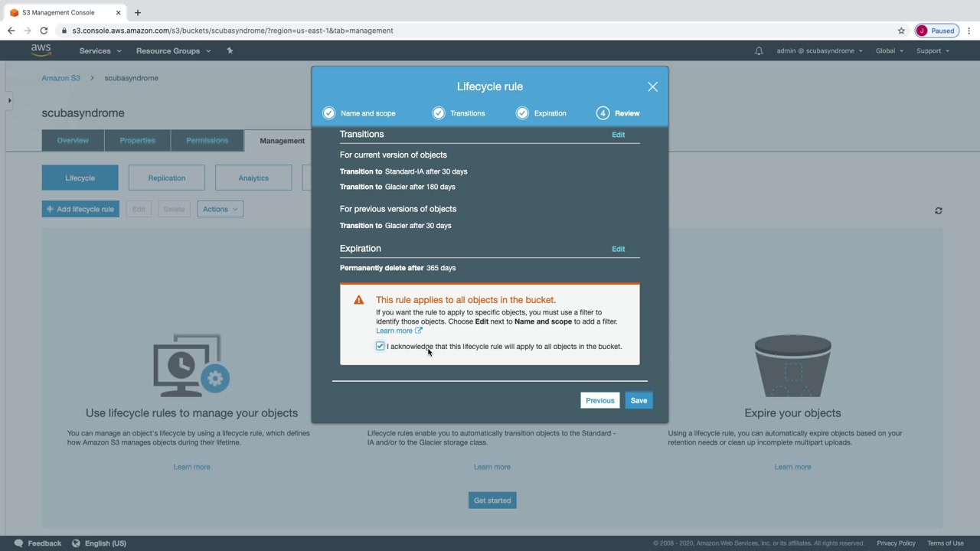This screenshot has width=980, height=551.
Task: Click Edit next to Expiration section
Action: pos(618,249)
